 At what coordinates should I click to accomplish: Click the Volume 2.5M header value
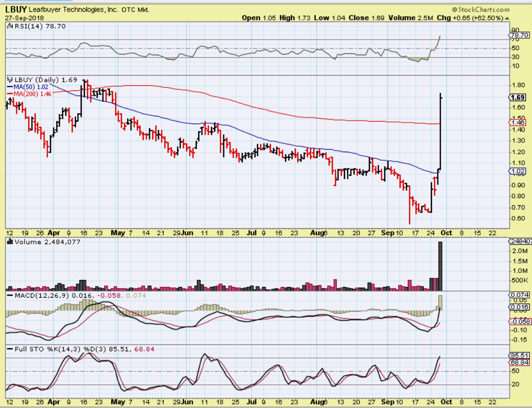pos(411,18)
